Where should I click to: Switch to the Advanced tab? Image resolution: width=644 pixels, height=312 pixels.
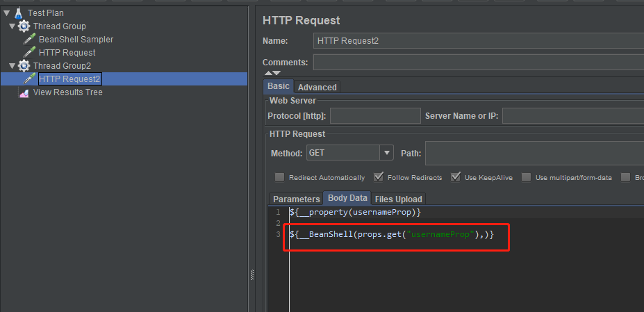pyautogui.click(x=317, y=87)
